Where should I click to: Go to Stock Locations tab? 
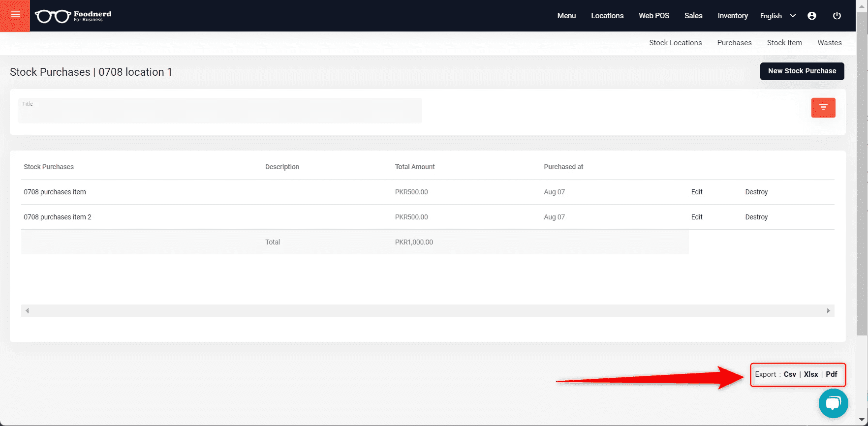tap(675, 43)
